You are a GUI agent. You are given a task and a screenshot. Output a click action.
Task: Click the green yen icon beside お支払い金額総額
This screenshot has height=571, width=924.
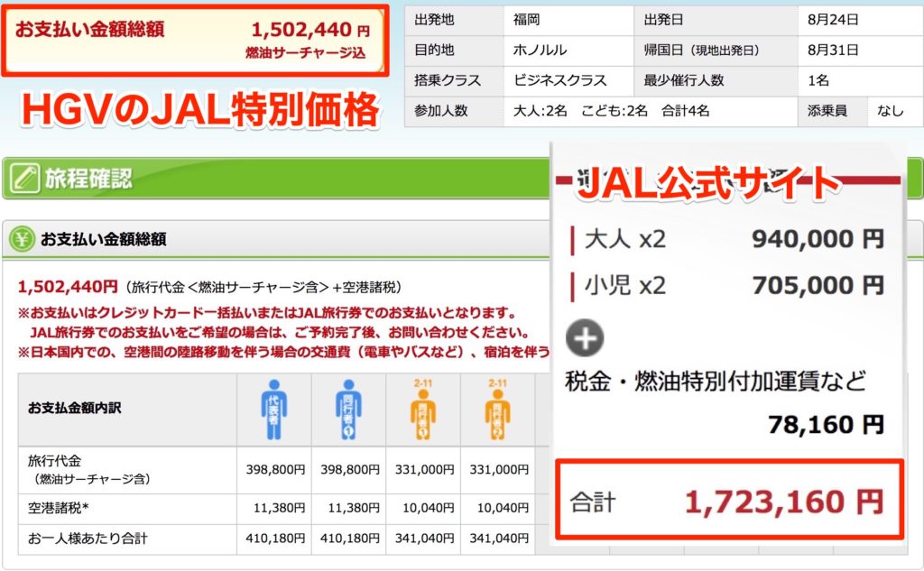coord(22,239)
